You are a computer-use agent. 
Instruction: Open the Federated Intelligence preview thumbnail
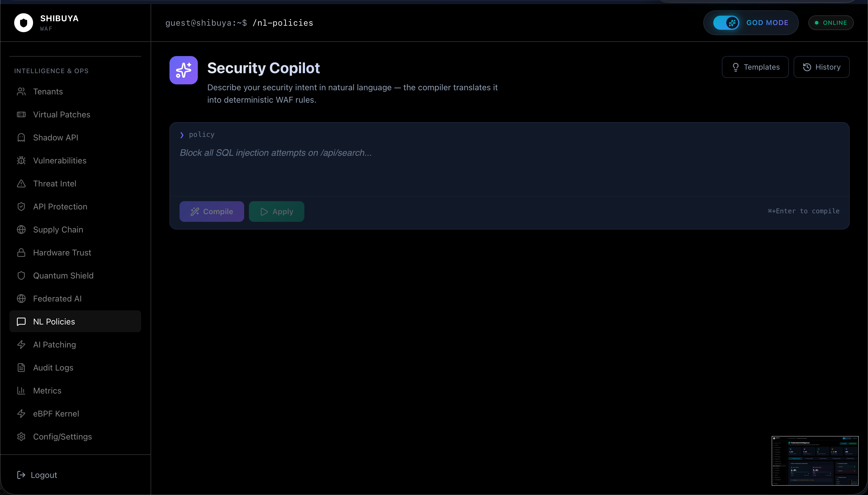click(x=815, y=460)
